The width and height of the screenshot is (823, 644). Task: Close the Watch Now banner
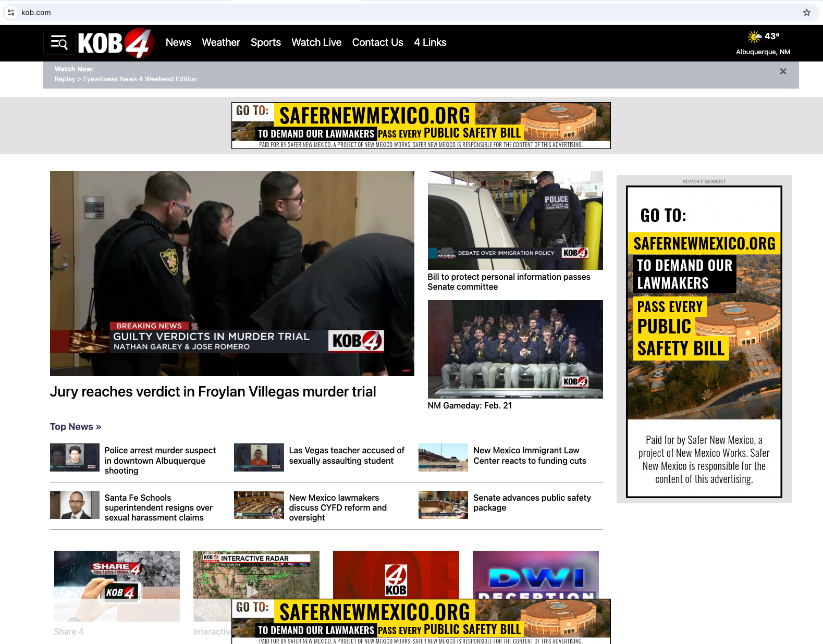click(782, 71)
